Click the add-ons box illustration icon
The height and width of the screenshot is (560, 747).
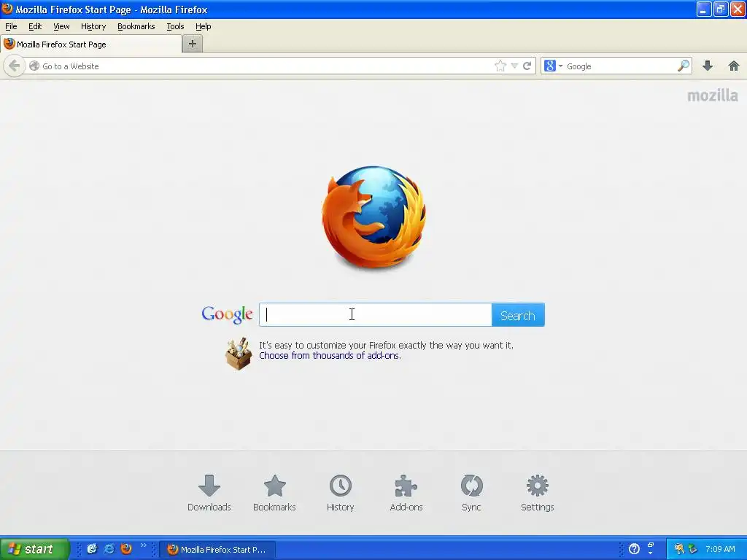[239, 354]
